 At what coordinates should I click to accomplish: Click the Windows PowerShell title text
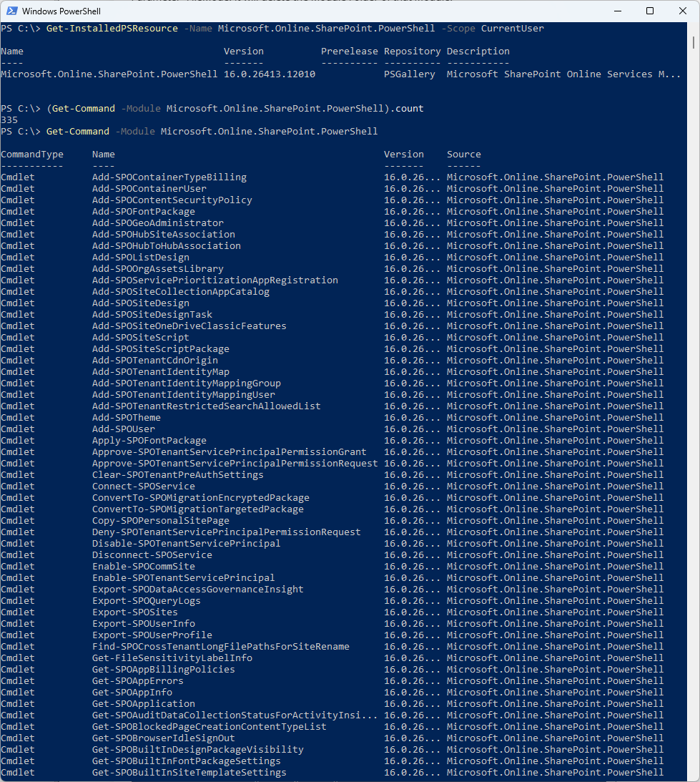coord(61,11)
